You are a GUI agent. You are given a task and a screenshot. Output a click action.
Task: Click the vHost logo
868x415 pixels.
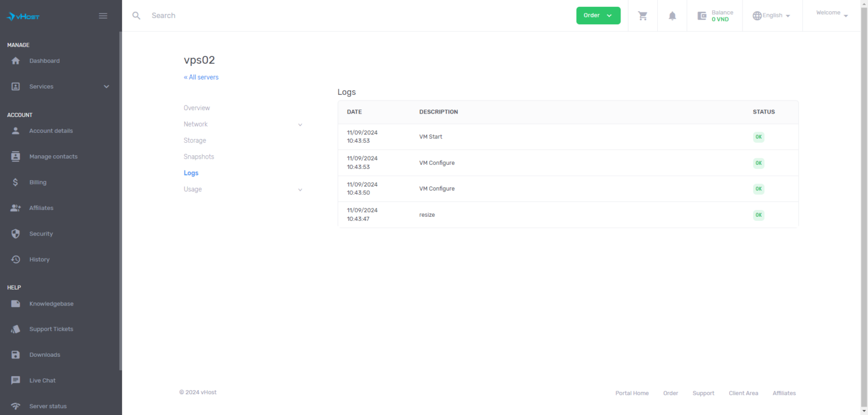(23, 16)
